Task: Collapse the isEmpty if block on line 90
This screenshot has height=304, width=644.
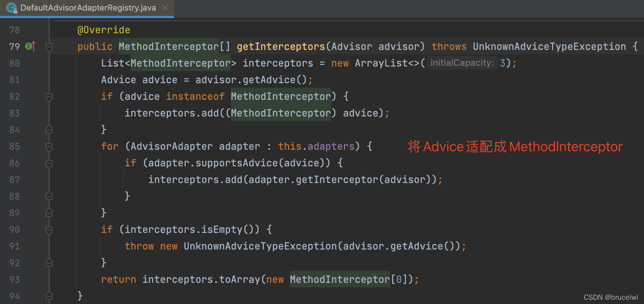Action: (x=49, y=230)
